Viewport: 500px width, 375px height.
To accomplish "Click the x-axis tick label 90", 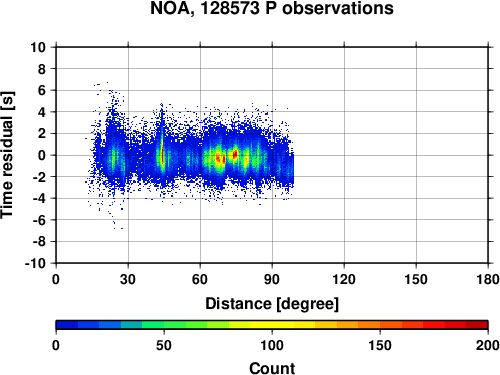I will click(272, 279).
